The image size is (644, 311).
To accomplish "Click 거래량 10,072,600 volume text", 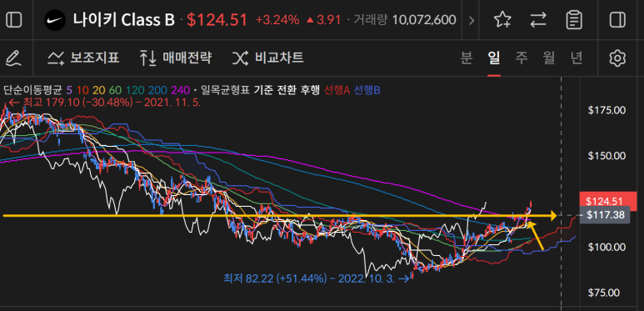I will pos(405,20).
